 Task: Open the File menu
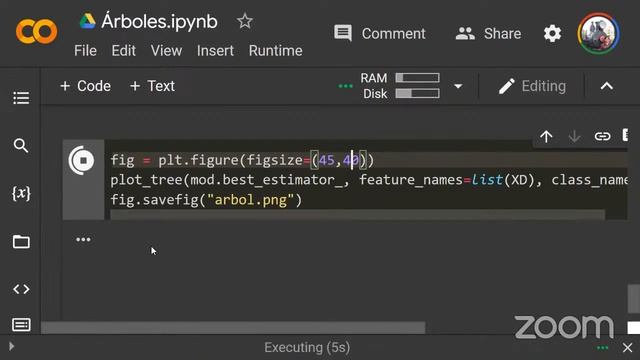point(85,51)
